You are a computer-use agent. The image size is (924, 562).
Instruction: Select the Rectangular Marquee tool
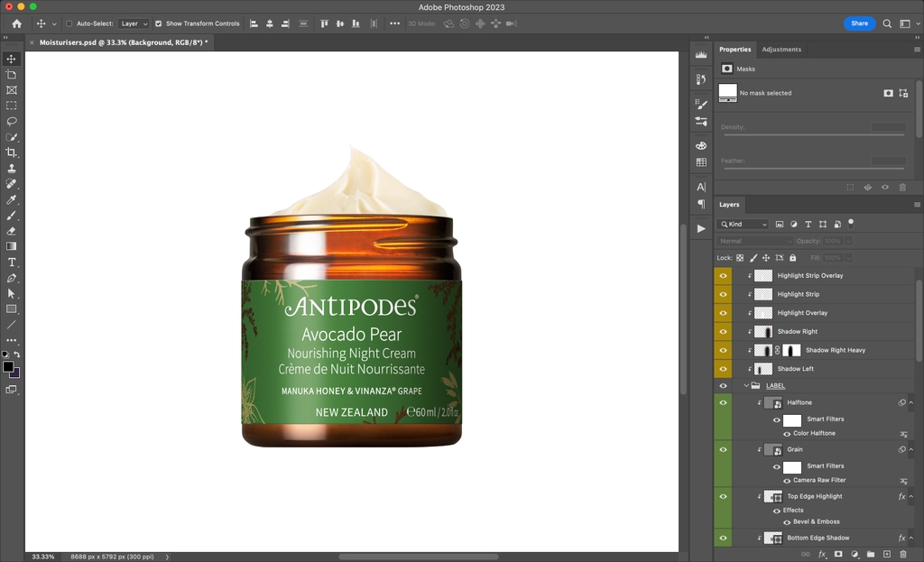pos(11,106)
